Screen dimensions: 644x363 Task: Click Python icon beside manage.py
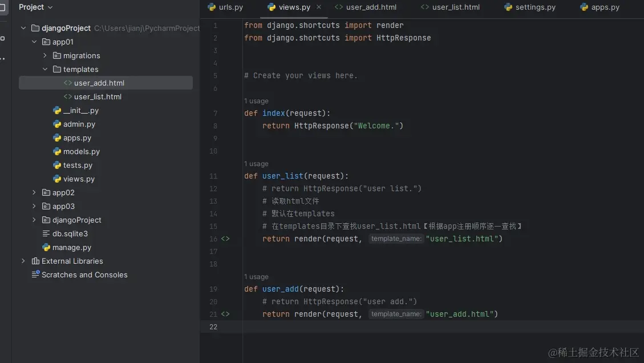pos(46,247)
